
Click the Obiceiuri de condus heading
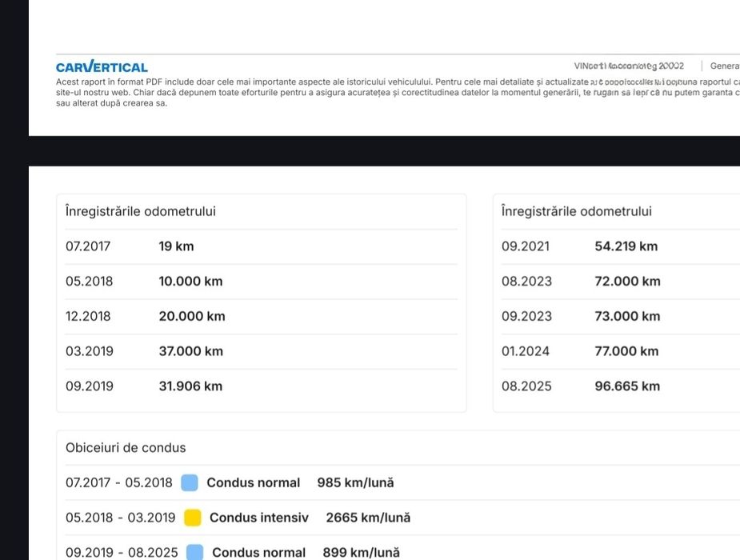(x=126, y=447)
